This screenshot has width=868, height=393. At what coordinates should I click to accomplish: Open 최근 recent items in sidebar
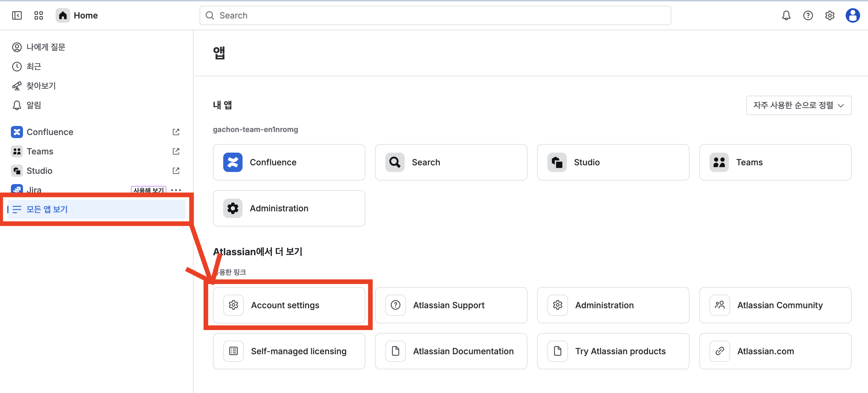point(34,66)
